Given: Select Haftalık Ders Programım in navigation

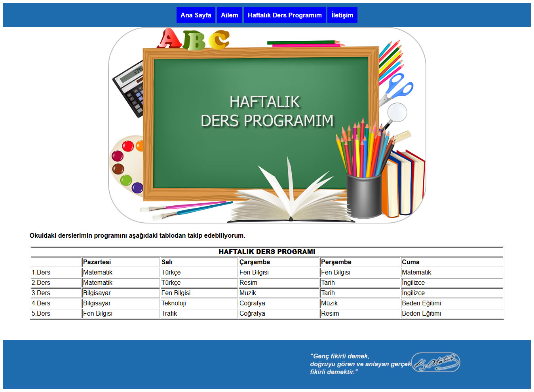Looking at the screenshot, I should tap(285, 15).
